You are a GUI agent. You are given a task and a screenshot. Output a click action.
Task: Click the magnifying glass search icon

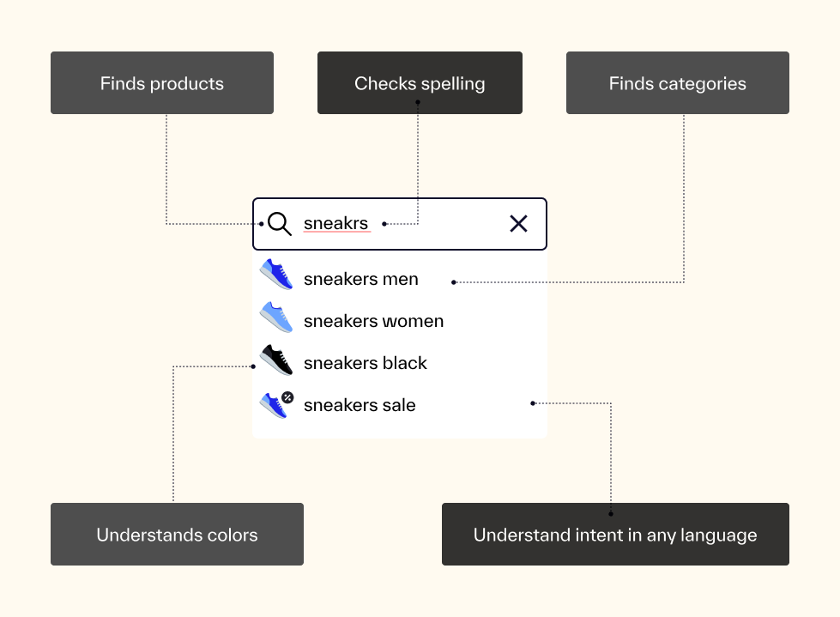(280, 224)
